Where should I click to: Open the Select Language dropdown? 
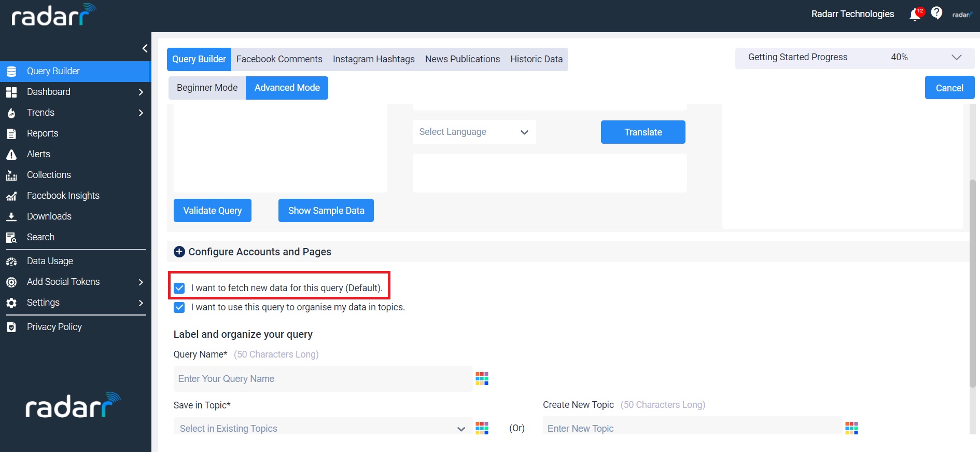pyautogui.click(x=474, y=132)
